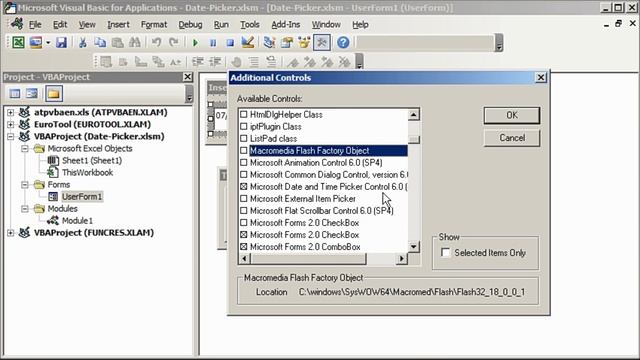This screenshot has width=640, height=360.
Task: Enable the Selected Items Only checkbox
Action: [446, 253]
